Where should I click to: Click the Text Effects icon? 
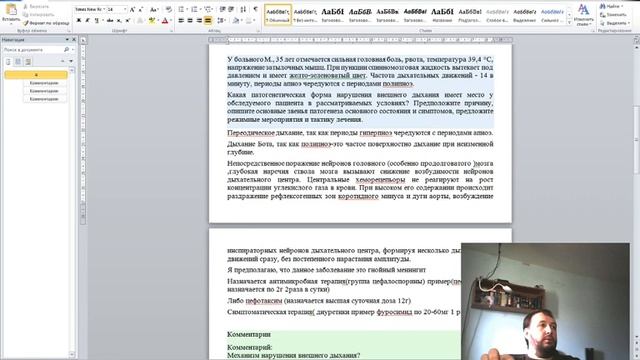click(x=140, y=20)
